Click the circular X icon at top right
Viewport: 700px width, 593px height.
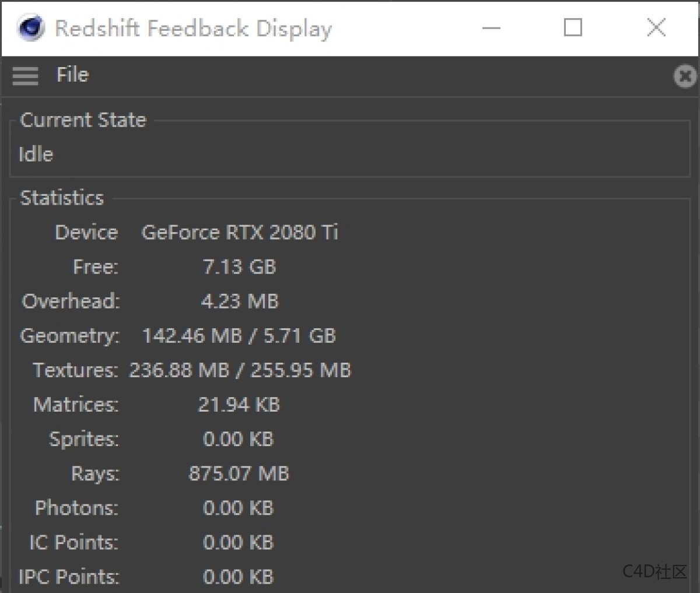[x=685, y=76]
